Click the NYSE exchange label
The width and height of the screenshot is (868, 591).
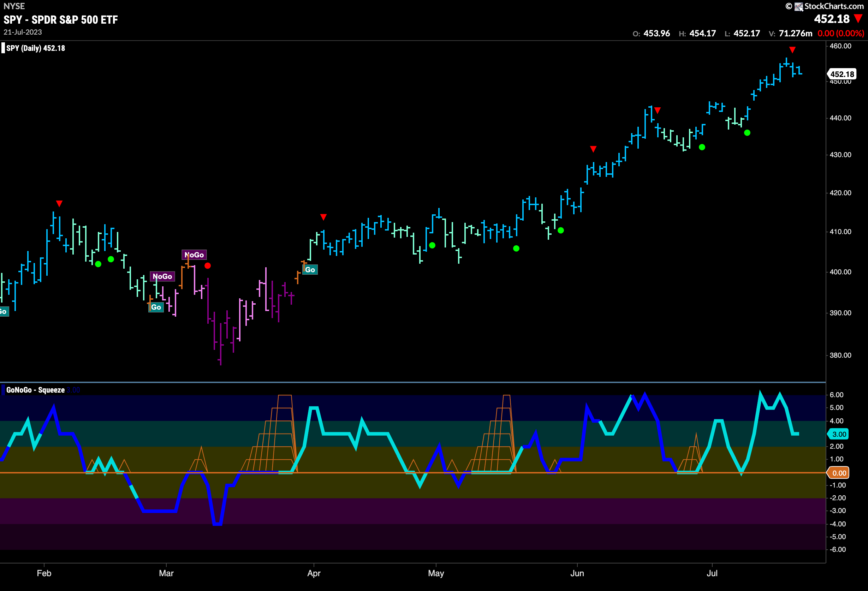point(14,6)
